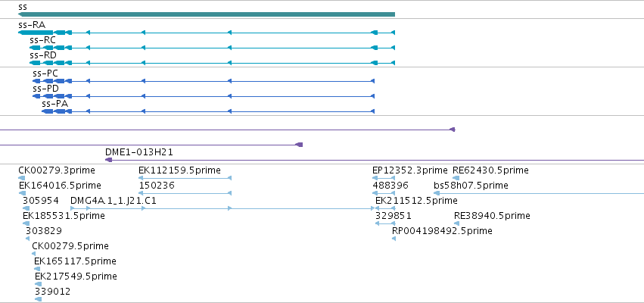The height and width of the screenshot is (303, 644).
Task: Select the ss-PC protein label
Action: pos(45,73)
